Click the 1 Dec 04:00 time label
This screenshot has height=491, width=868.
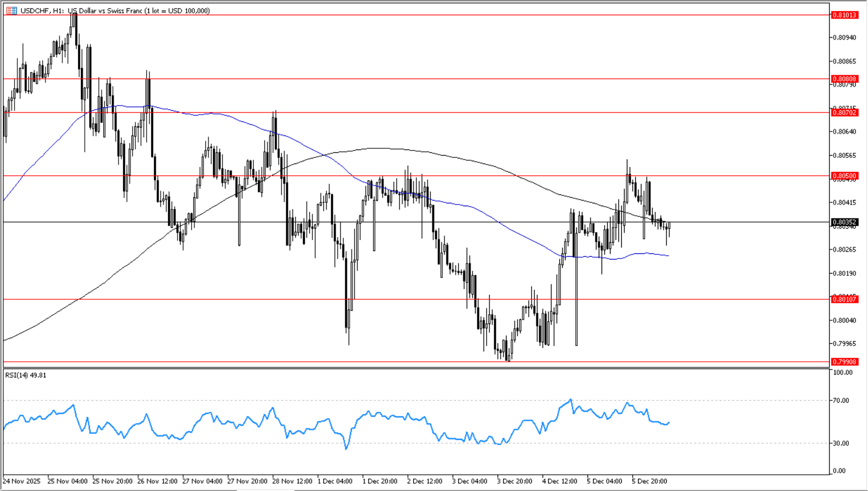point(335,481)
